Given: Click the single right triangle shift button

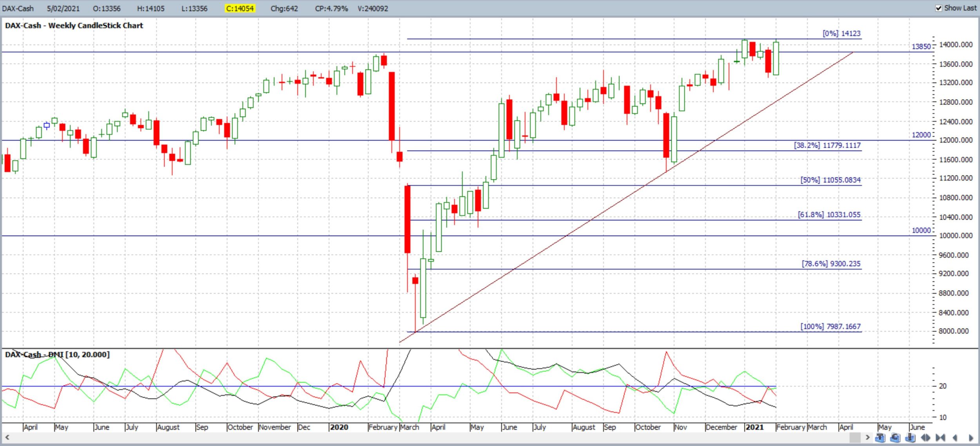Looking at the screenshot, I should (971, 437).
